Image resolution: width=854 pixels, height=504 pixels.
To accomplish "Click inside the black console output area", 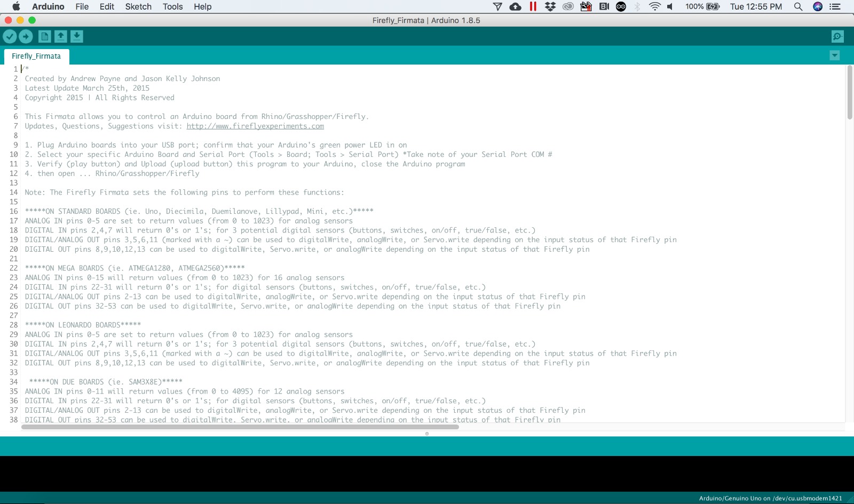I will [427, 474].
